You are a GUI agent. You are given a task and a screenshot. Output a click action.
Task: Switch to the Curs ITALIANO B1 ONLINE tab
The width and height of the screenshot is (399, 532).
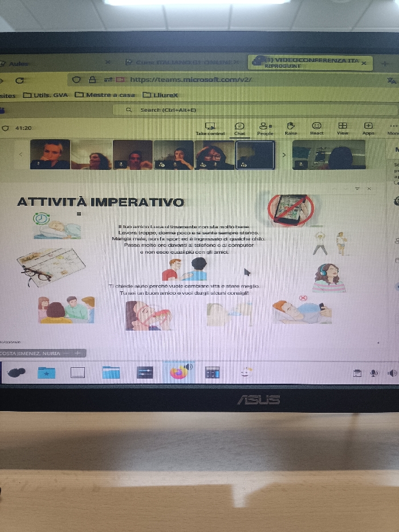tap(182, 62)
